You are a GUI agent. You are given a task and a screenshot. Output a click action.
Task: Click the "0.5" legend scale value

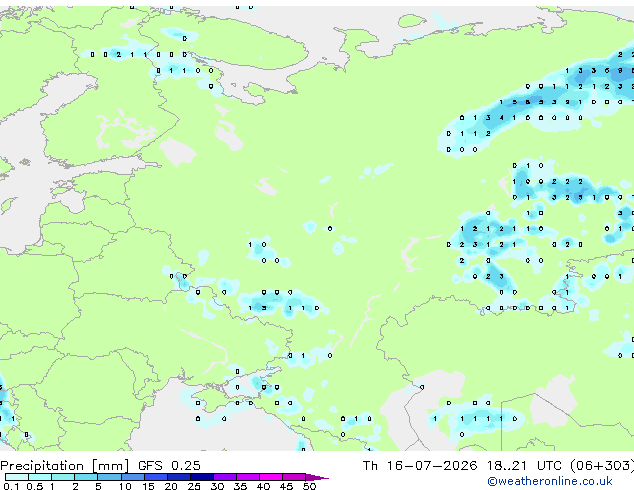pos(35,486)
